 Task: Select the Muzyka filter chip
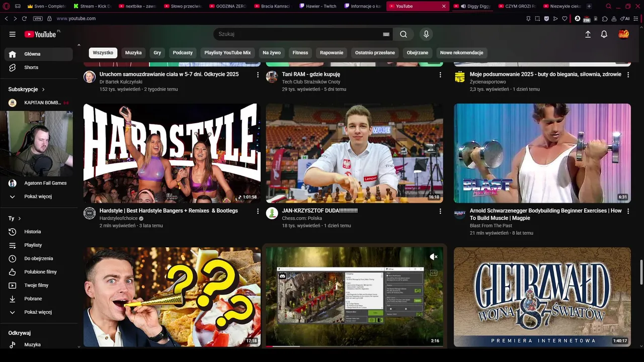[133, 53]
